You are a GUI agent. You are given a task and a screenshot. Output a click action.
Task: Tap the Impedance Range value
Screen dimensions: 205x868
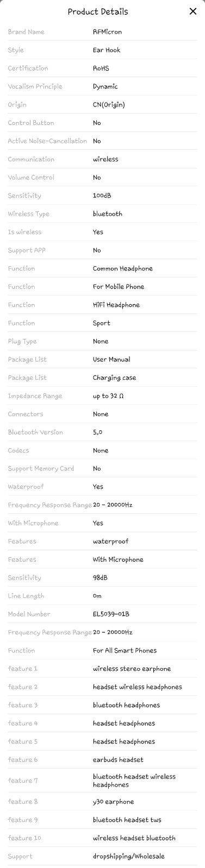[x=108, y=396]
